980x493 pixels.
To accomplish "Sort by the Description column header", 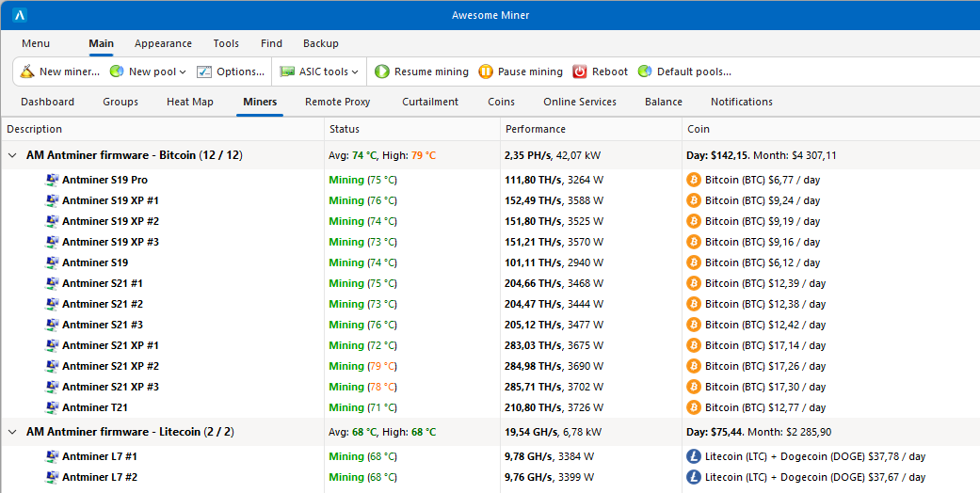I will 35,129.
